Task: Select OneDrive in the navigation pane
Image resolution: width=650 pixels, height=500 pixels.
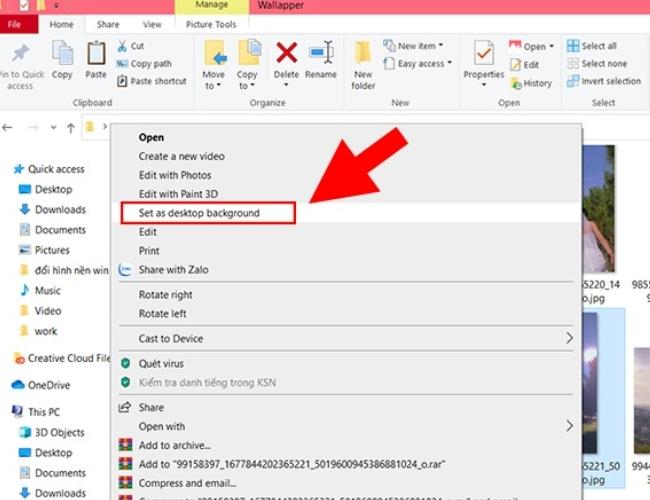Action: (41, 385)
